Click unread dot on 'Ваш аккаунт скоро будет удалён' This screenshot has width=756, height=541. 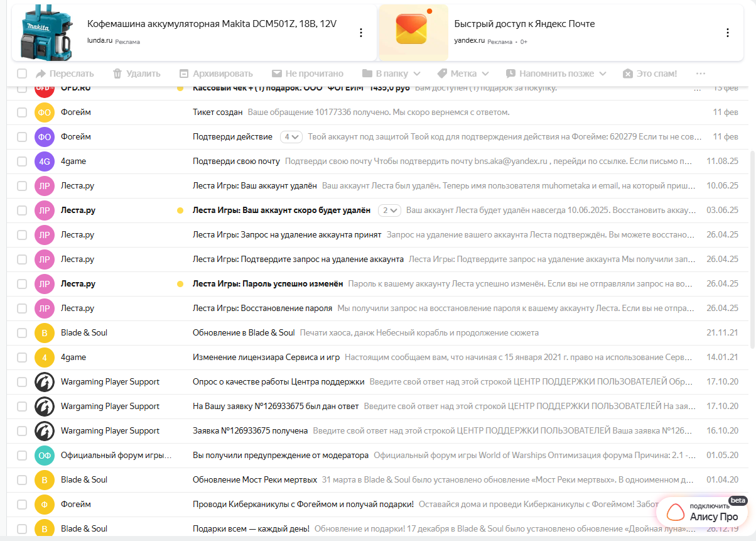180,210
